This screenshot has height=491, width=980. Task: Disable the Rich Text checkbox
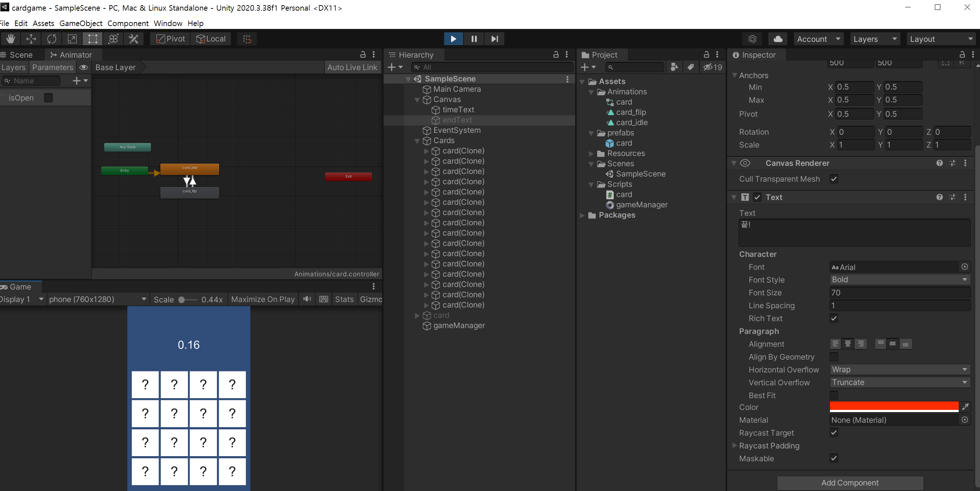point(834,318)
